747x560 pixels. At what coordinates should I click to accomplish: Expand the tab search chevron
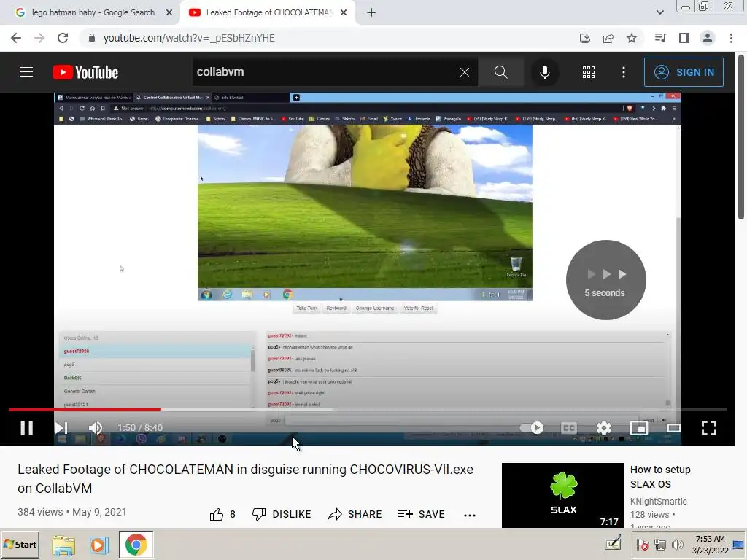tap(659, 12)
